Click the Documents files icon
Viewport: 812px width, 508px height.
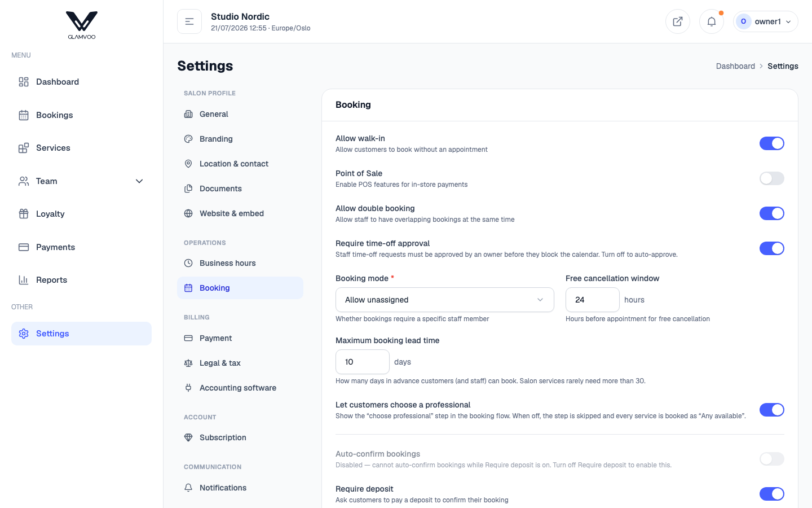pyautogui.click(x=188, y=189)
